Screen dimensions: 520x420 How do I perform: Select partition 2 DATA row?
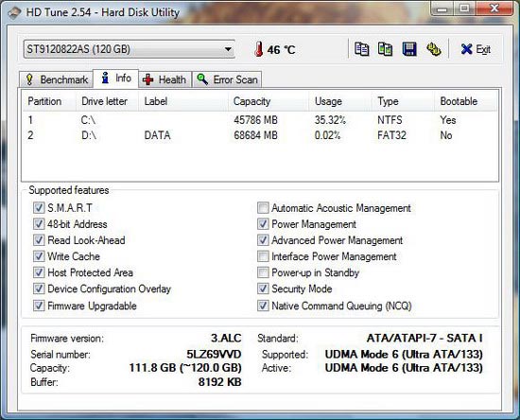(x=260, y=135)
